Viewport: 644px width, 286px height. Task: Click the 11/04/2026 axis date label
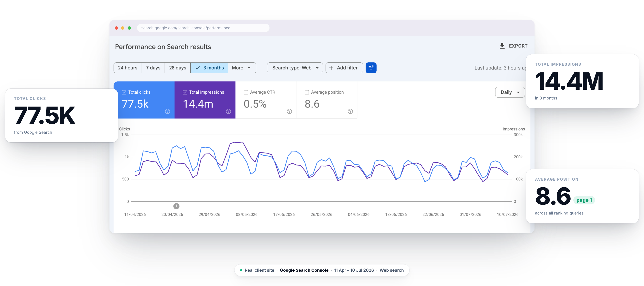[135, 215]
